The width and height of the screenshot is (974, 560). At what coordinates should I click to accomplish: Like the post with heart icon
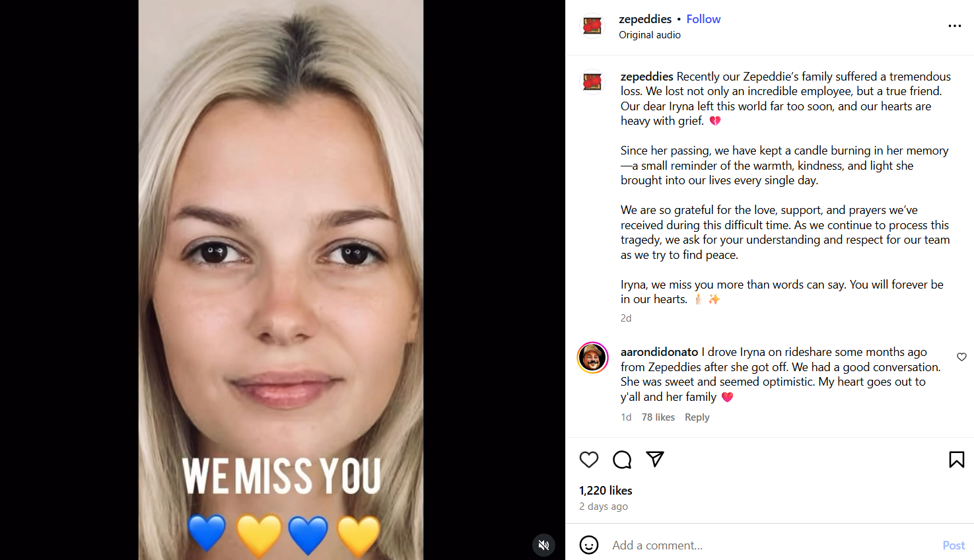coord(589,460)
